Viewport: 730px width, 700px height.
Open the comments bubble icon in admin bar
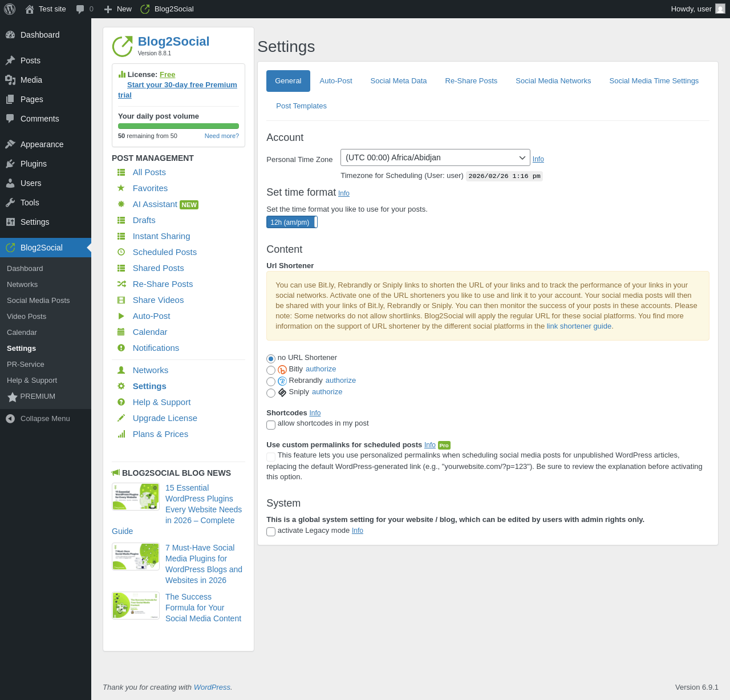[x=80, y=9]
